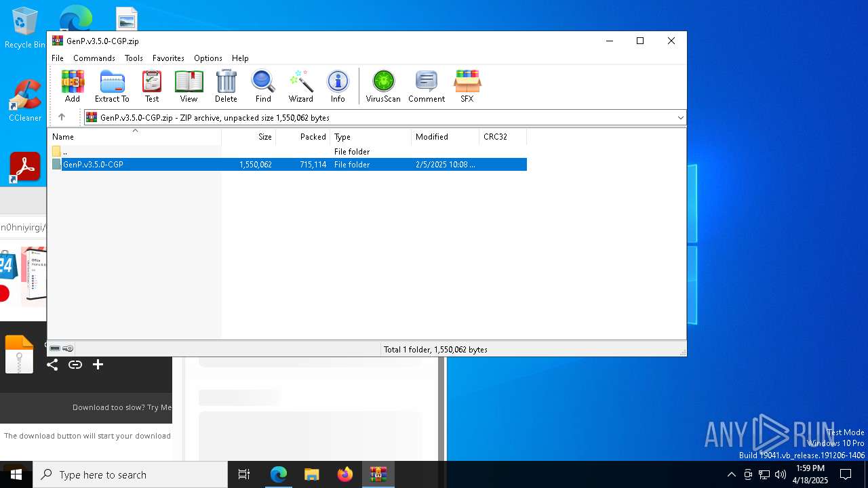The height and width of the screenshot is (488, 868).
Task: Select the GenP.v3.5.0-CGP folder row
Action: (x=288, y=165)
